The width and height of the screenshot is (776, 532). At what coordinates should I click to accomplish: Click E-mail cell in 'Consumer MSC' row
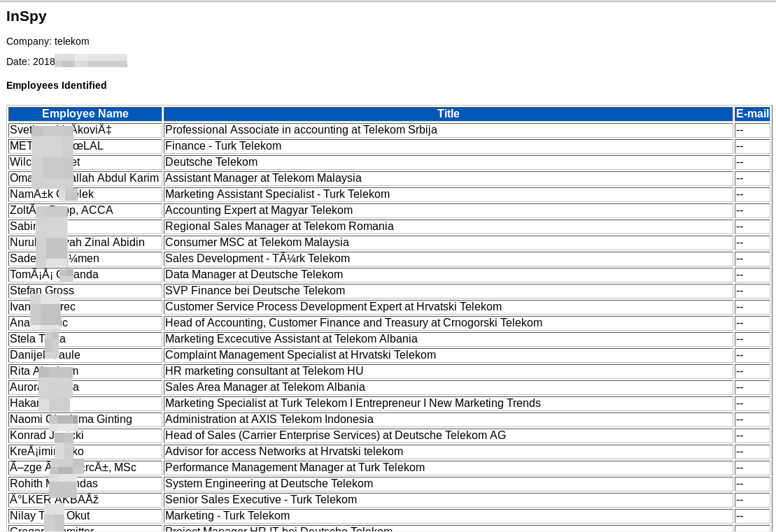(x=752, y=243)
